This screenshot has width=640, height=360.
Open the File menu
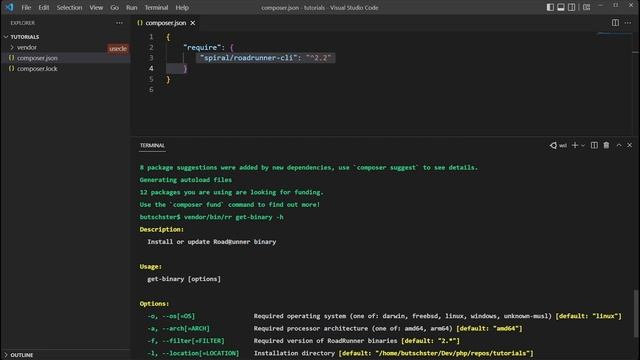tap(26, 7)
